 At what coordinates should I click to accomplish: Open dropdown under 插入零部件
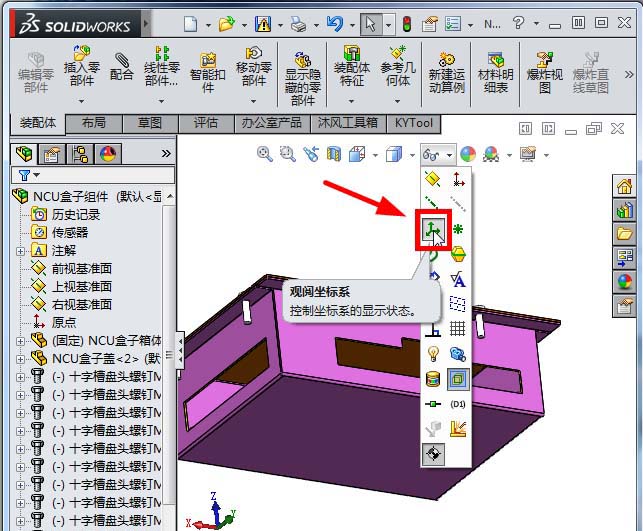pyautogui.click(x=82, y=101)
